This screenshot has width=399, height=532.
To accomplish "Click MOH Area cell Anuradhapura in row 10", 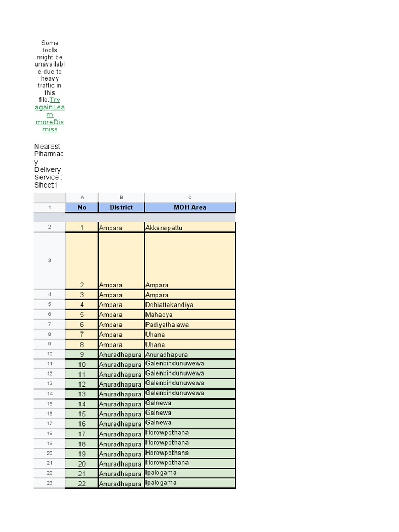I will pos(190,354).
